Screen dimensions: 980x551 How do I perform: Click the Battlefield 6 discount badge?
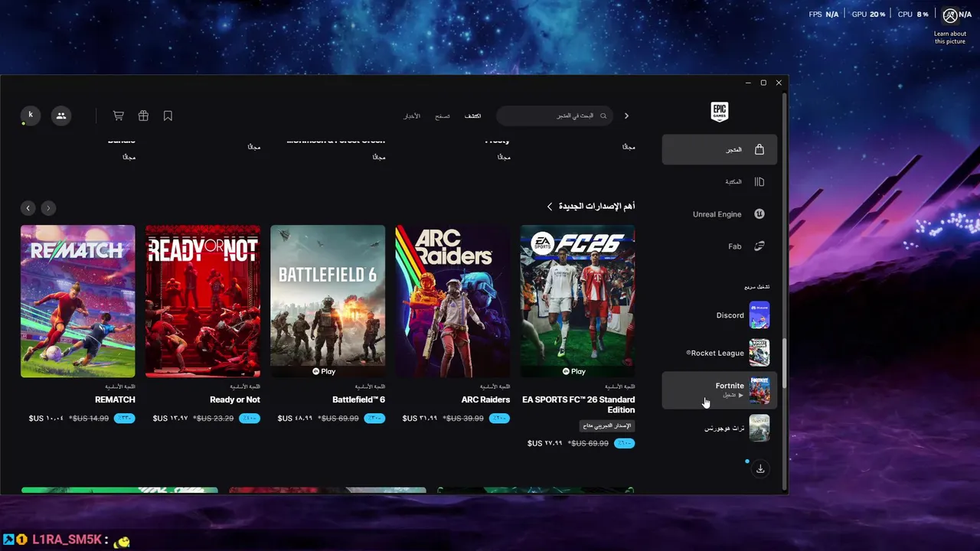click(374, 419)
